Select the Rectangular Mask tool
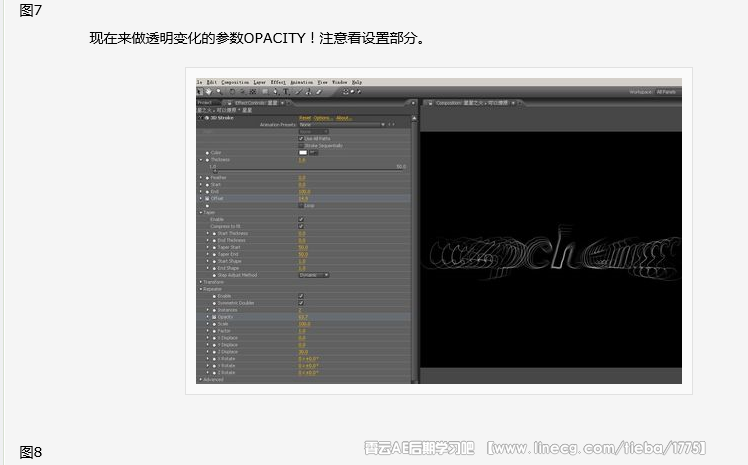This screenshot has width=748, height=465. click(x=265, y=92)
